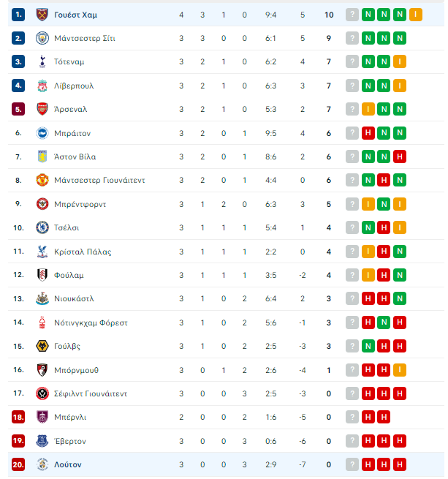Click Aston Villa's red loss form badge
The image size is (448, 479).
(x=400, y=156)
